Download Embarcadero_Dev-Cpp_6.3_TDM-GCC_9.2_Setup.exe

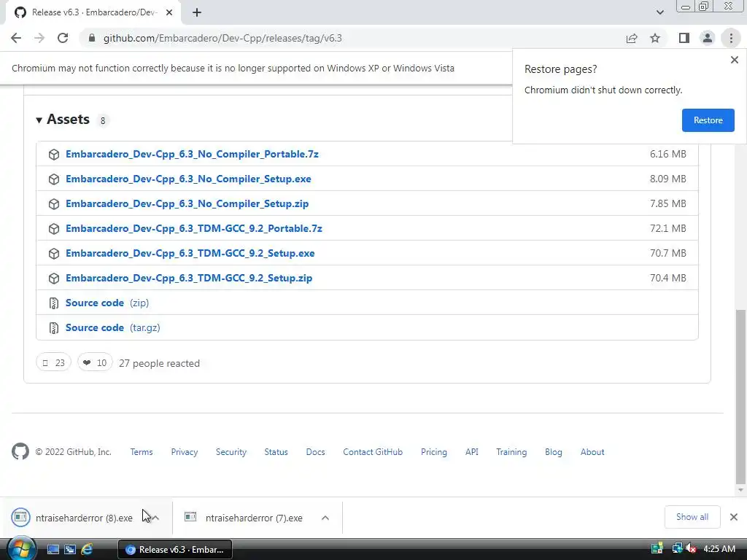tap(190, 253)
